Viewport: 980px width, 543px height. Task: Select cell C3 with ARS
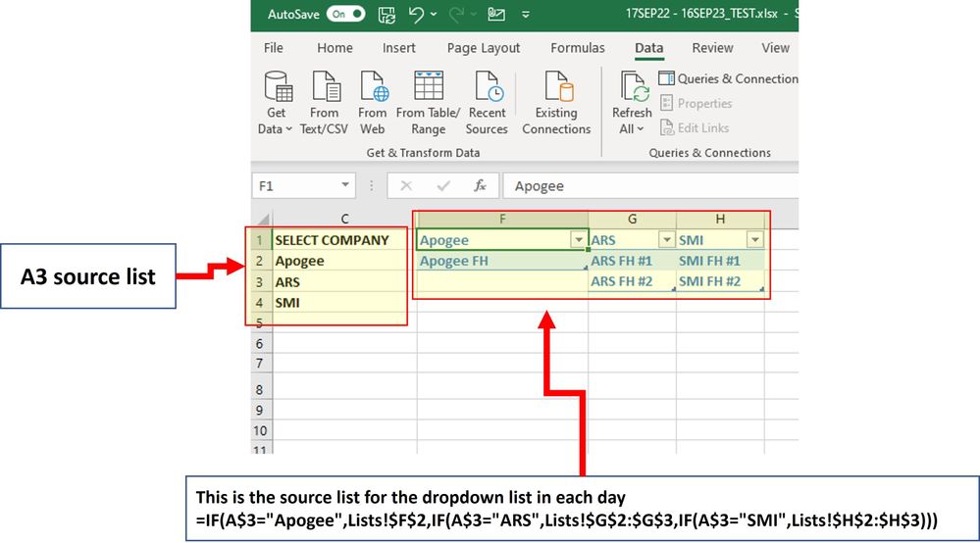pos(344,281)
